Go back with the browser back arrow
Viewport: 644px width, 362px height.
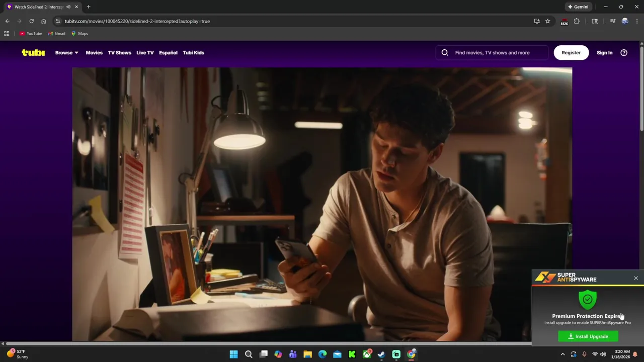click(8, 21)
